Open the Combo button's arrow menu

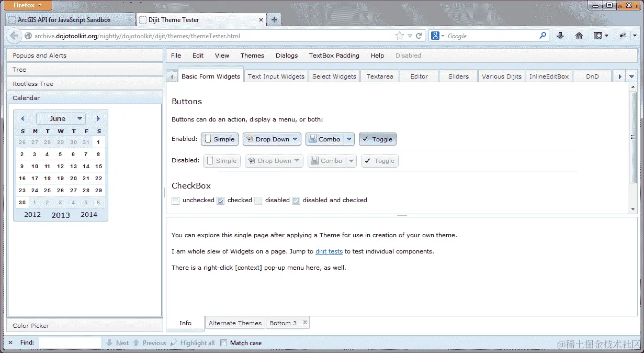tap(349, 139)
